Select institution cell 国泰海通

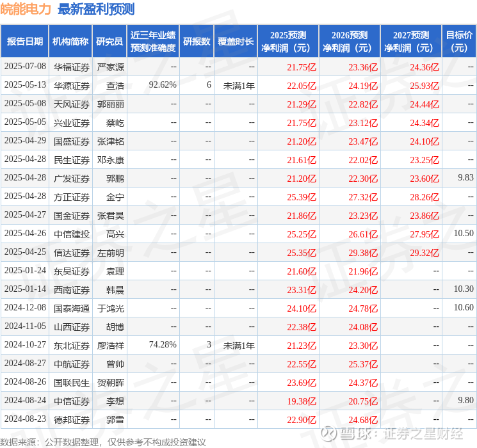[72, 308]
